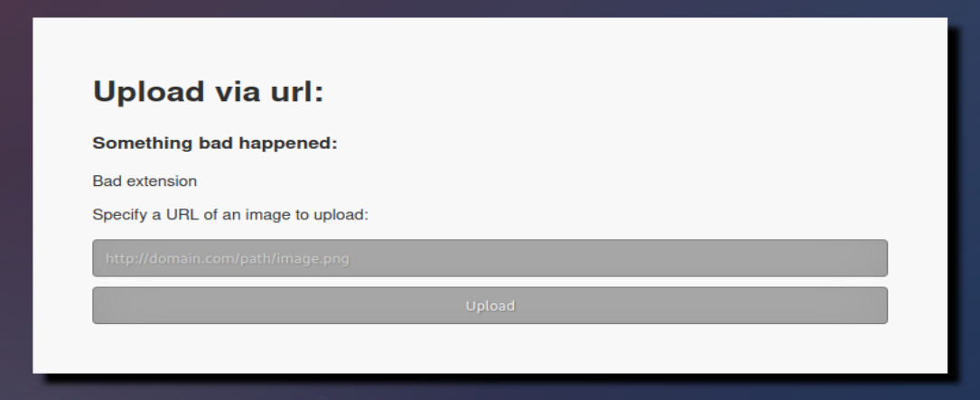Click the dark gradient background outside the card
The image size is (980, 400).
point(15,200)
